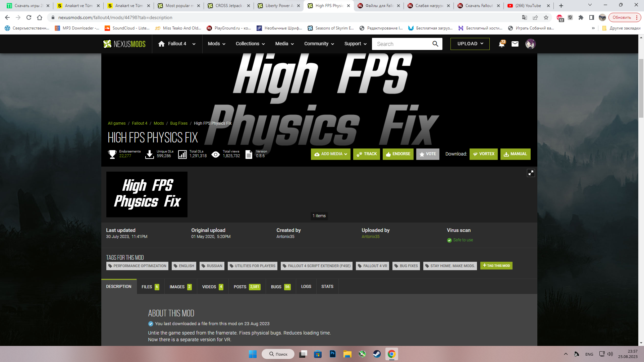The image size is (644, 362).
Task: Download with the Vortex button
Action: (483, 154)
